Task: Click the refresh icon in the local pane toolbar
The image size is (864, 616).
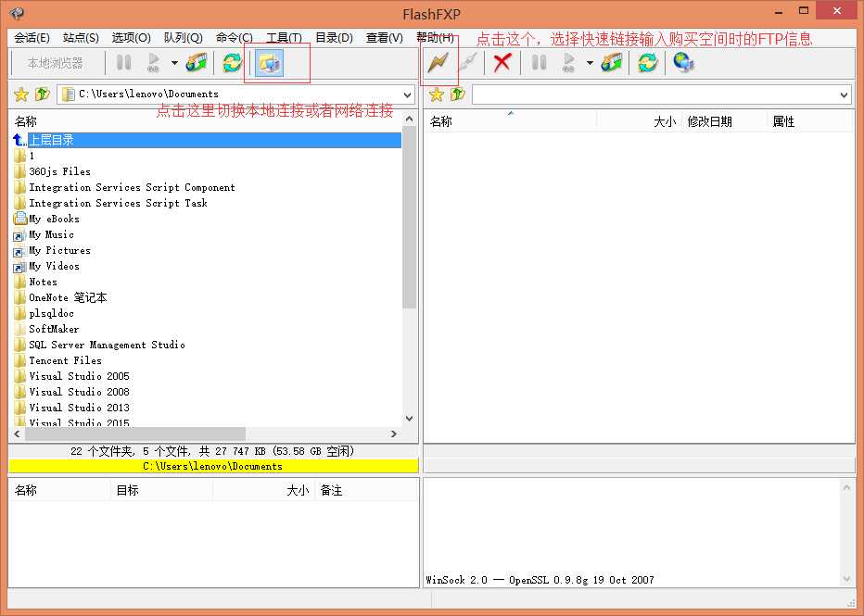Action: tap(233, 62)
